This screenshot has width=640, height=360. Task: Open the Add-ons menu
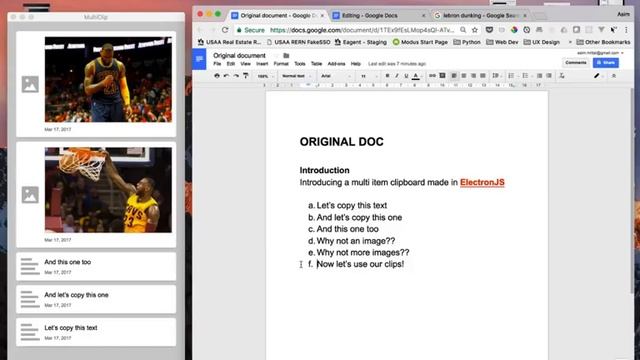(x=336, y=64)
